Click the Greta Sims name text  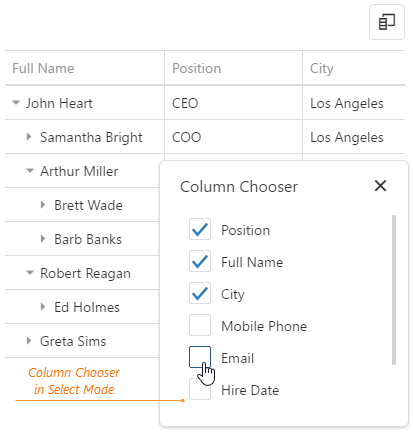(x=73, y=341)
